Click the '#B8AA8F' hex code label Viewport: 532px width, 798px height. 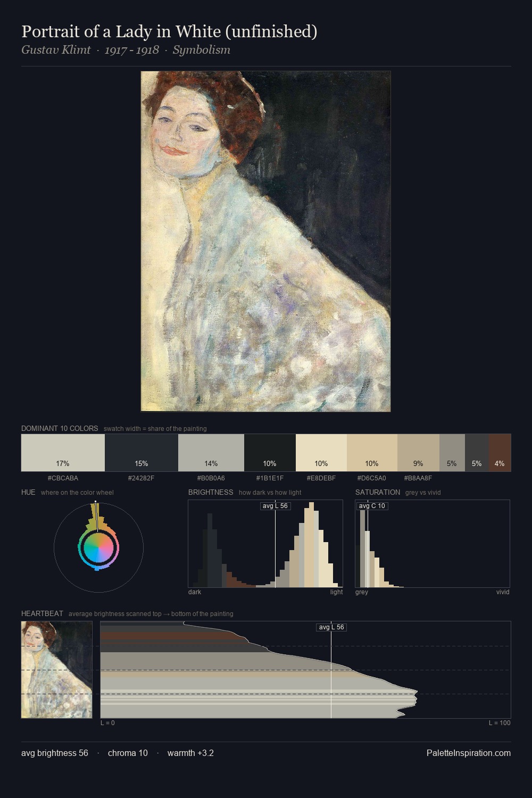(418, 478)
